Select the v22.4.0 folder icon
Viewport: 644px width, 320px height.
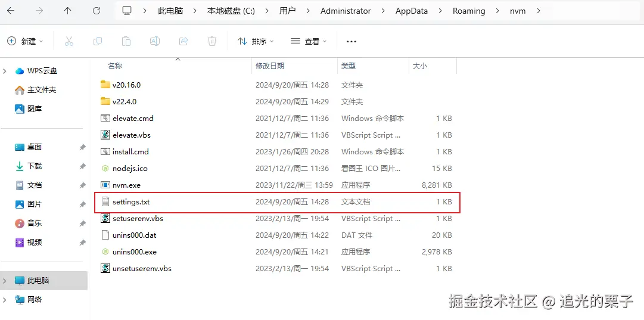click(105, 101)
